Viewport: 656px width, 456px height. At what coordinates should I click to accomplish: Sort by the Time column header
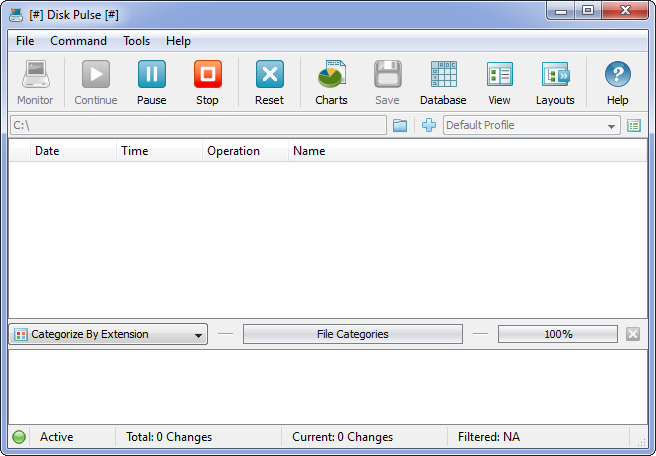pos(159,151)
